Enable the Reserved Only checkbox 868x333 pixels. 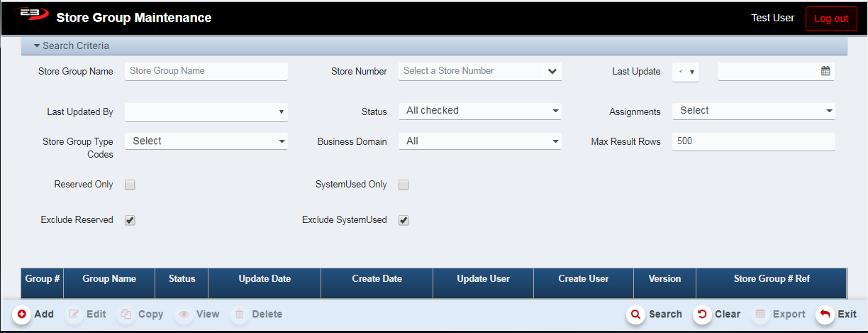point(130,185)
